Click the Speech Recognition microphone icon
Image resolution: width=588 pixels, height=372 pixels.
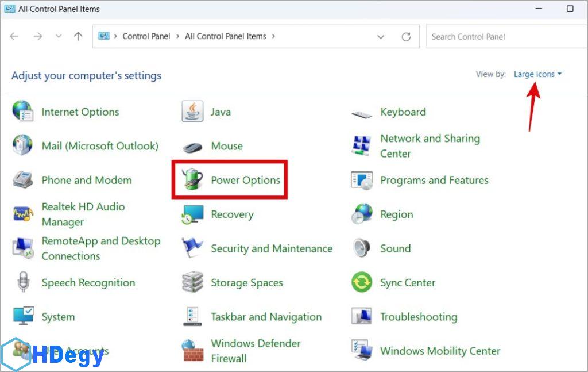click(24, 282)
